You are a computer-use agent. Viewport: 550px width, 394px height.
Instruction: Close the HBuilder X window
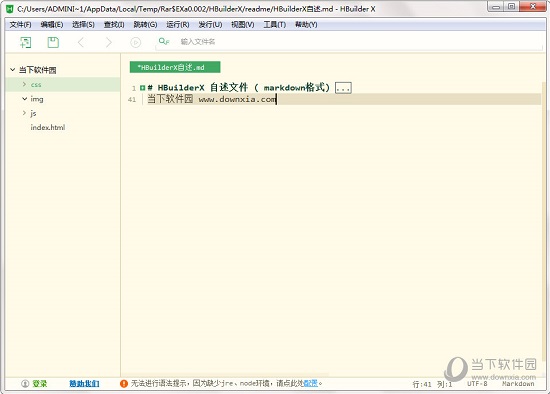[x=532, y=7]
